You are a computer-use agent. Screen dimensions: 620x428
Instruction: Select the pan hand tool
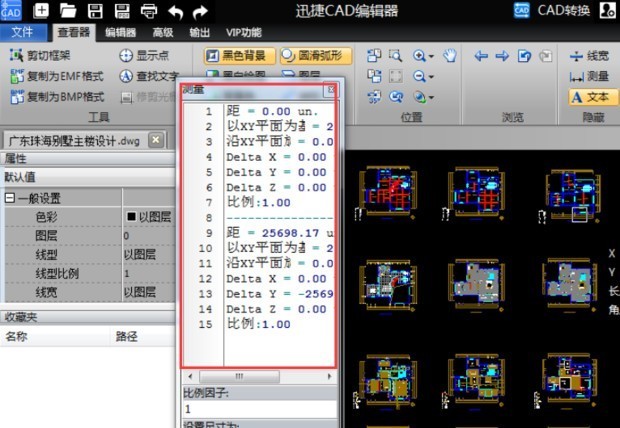(x=450, y=56)
